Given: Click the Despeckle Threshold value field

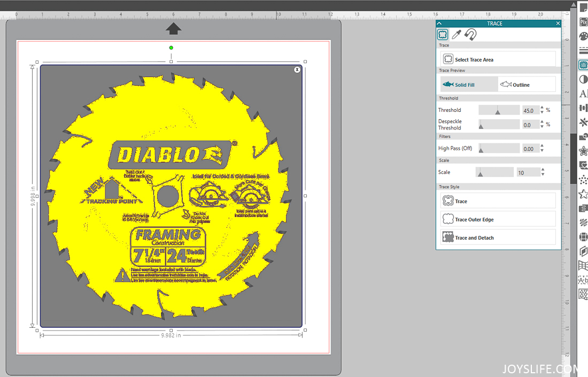Looking at the screenshot, I should pos(531,125).
